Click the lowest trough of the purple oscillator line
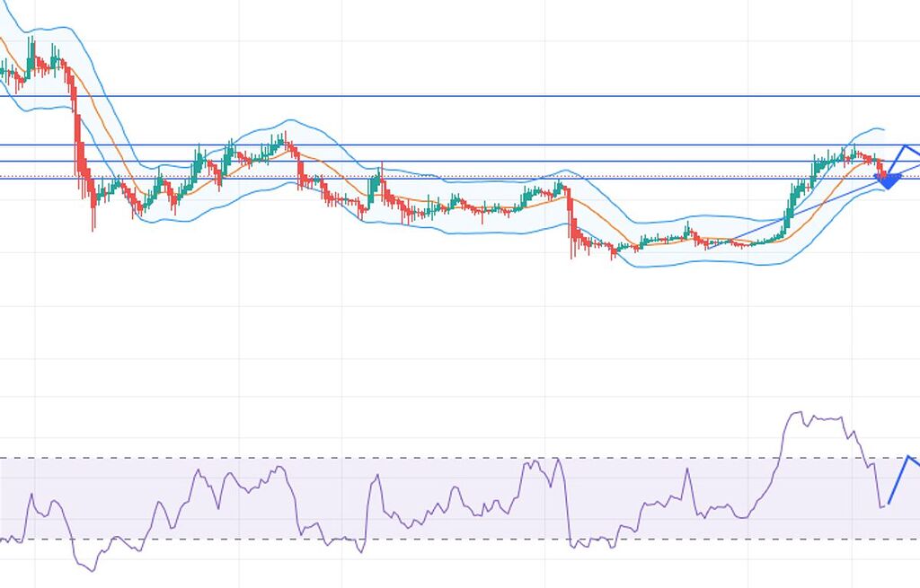The height and width of the screenshot is (588, 920). click(x=88, y=570)
